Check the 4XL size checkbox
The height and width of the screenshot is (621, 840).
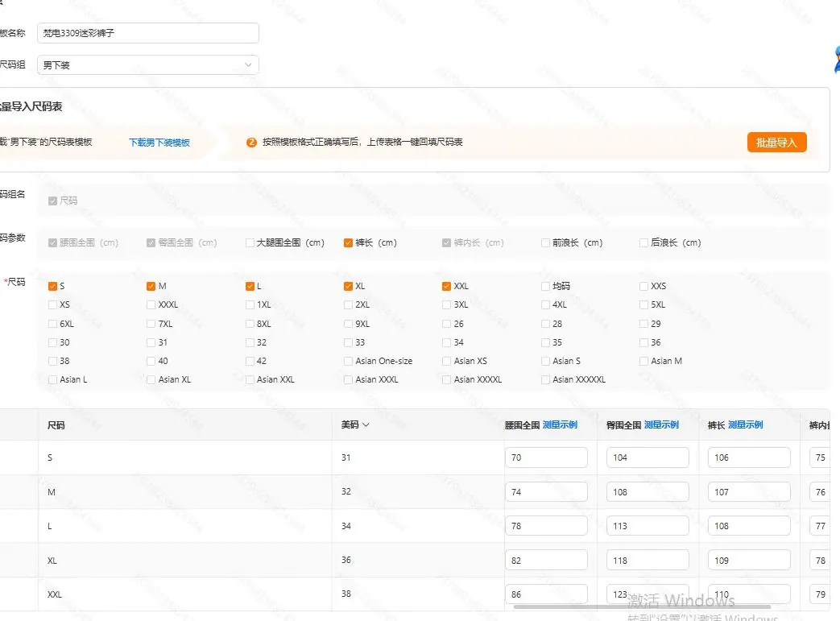click(x=545, y=305)
